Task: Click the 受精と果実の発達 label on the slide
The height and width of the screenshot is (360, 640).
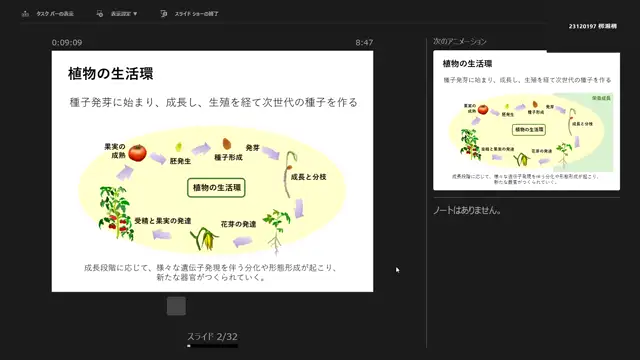Action: [x=163, y=221]
